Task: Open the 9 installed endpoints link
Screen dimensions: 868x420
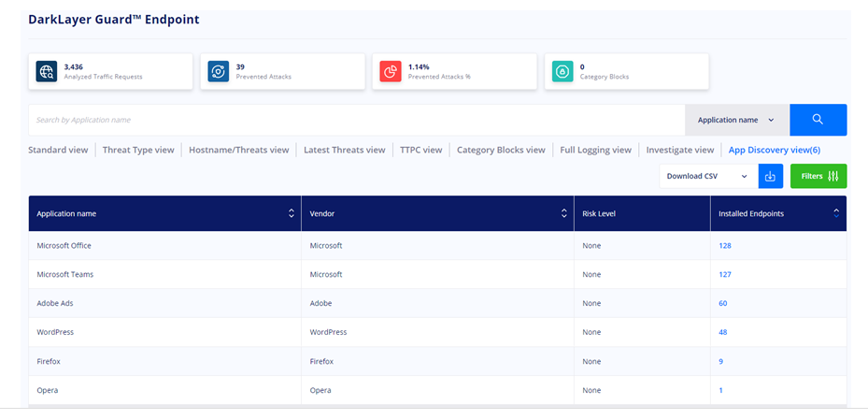Action: point(720,361)
